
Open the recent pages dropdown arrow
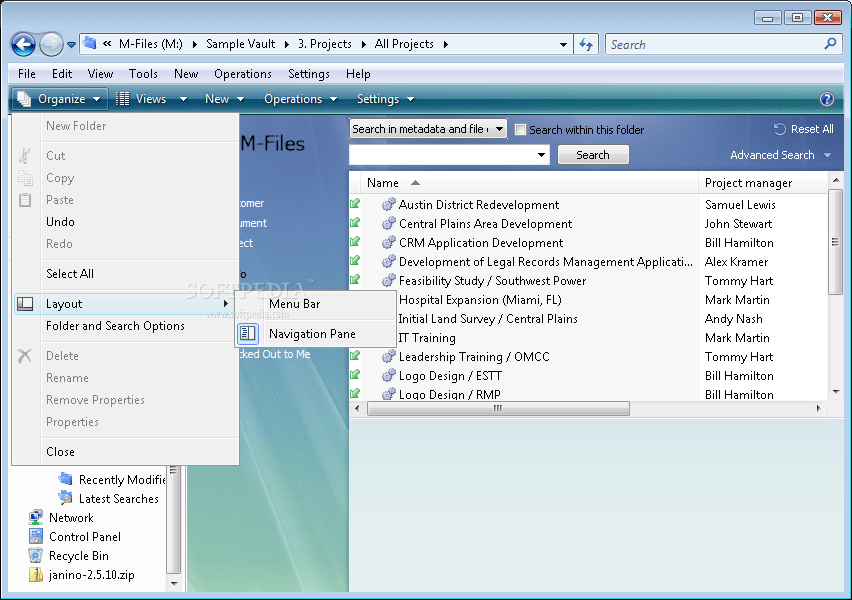coord(71,45)
